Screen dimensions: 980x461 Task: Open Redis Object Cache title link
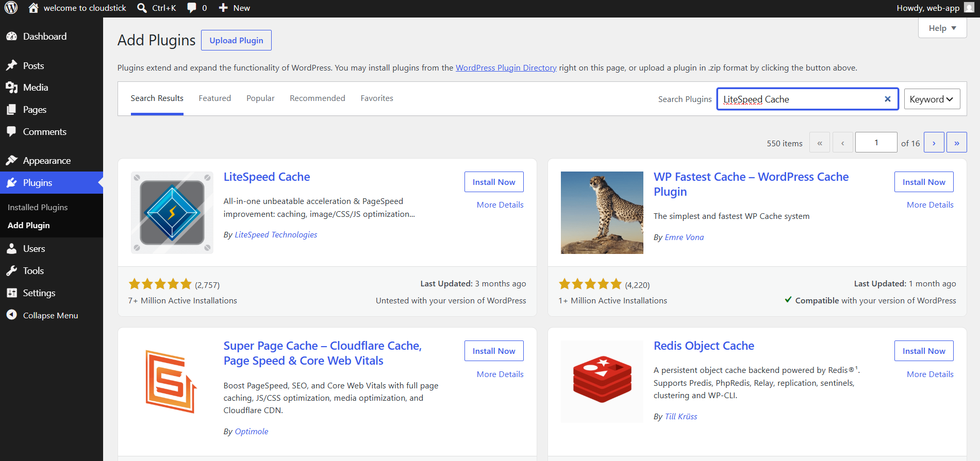(x=704, y=346)
